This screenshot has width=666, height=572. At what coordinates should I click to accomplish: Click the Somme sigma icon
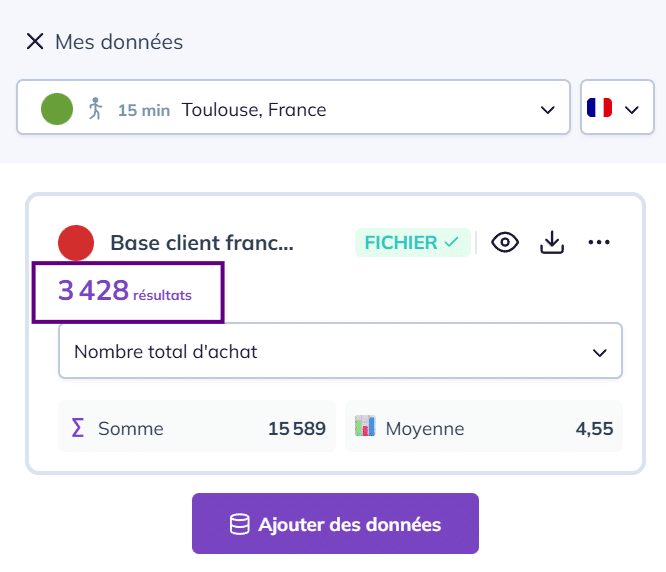click(x=77, y=428)
